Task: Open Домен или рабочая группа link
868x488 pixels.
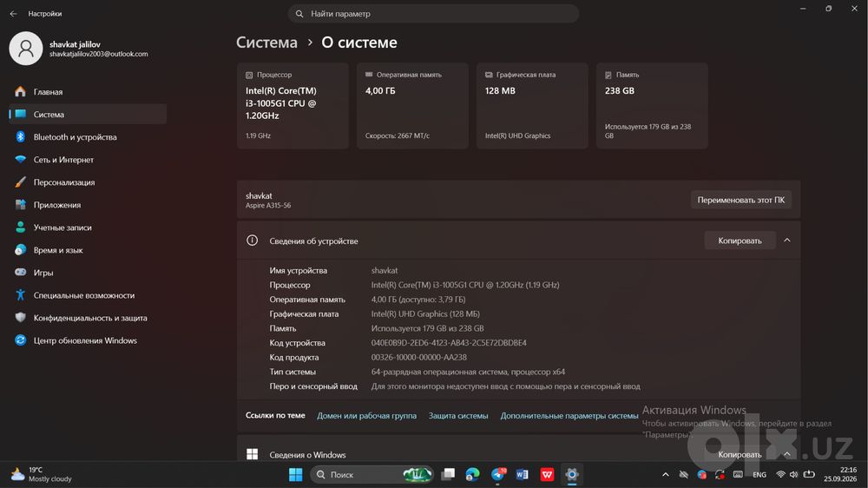Action: (x=366, y=415)
